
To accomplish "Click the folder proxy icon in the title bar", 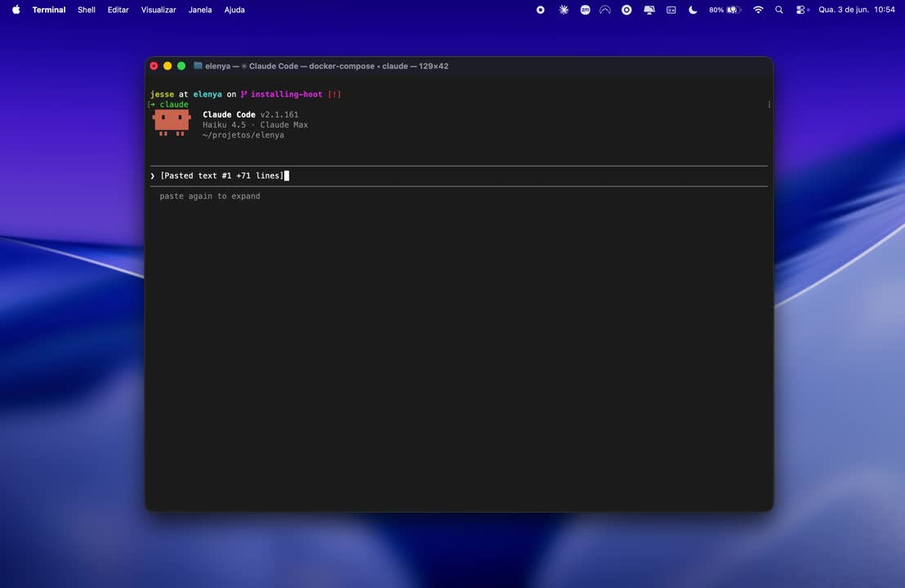I will coord(198,66).
